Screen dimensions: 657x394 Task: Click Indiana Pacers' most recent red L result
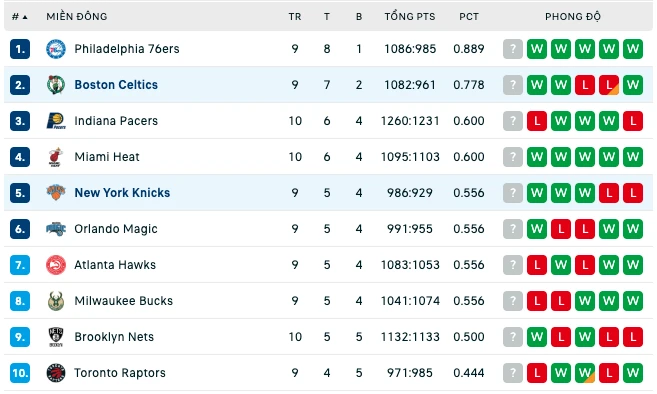pos(537,121)
